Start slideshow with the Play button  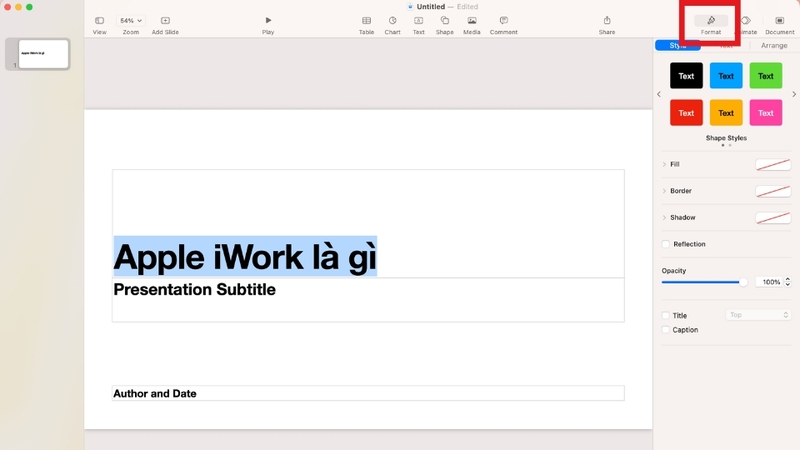[268, 20]
